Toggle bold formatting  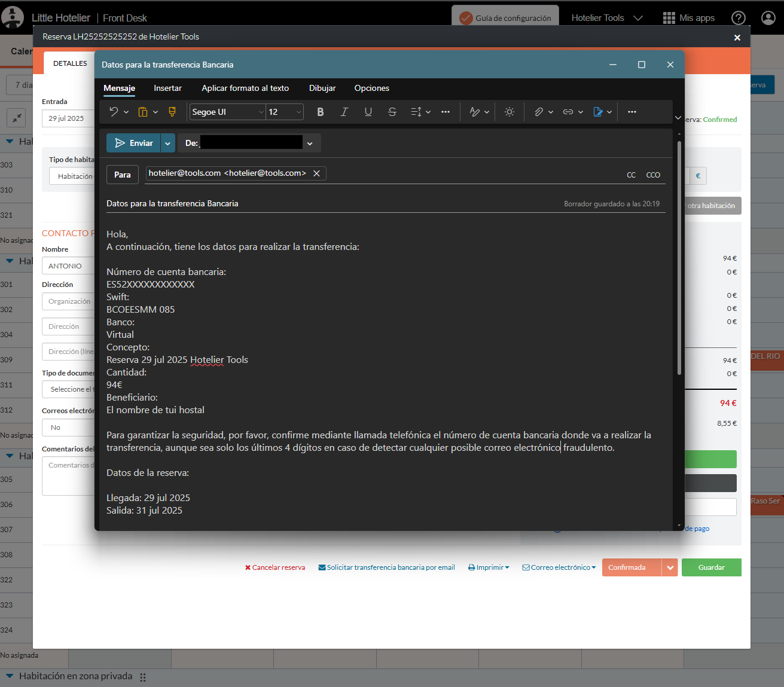pyautogui.click(x=321, y=112)
